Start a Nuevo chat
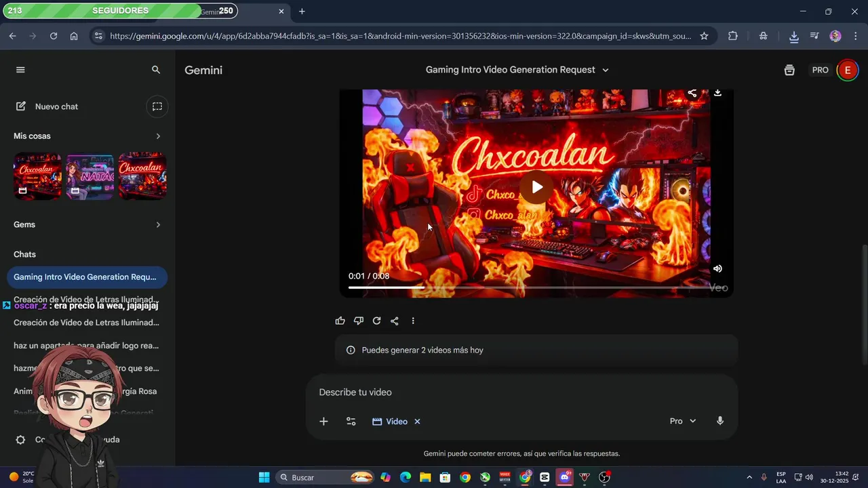This screenshot has width=868, height=488. (x=47, y=106)
